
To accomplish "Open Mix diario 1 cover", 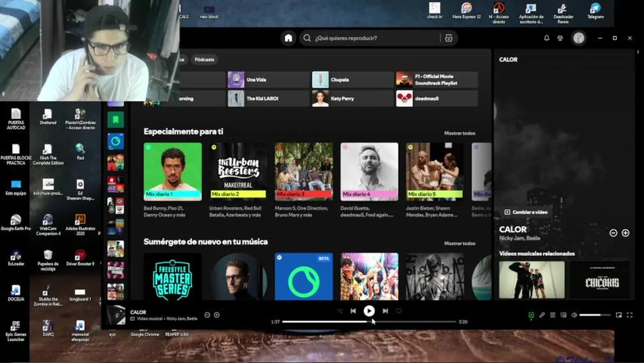I will [x=173, y=172].
